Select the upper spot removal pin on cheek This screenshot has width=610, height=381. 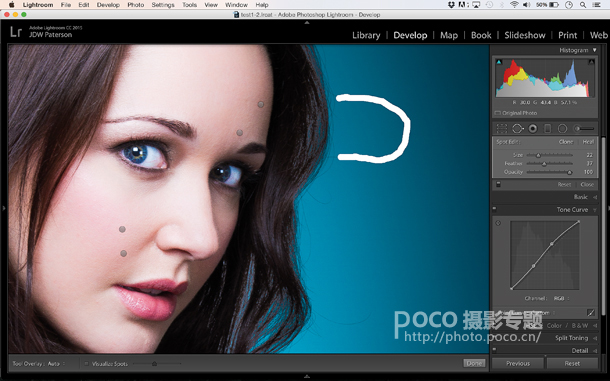point(122,229)
